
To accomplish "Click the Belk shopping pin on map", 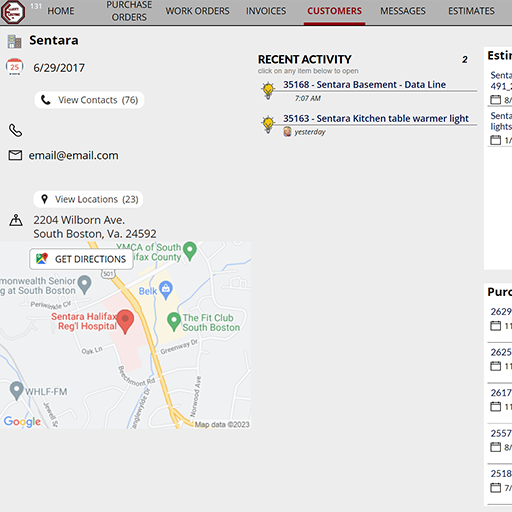I will tap(166, 290).
